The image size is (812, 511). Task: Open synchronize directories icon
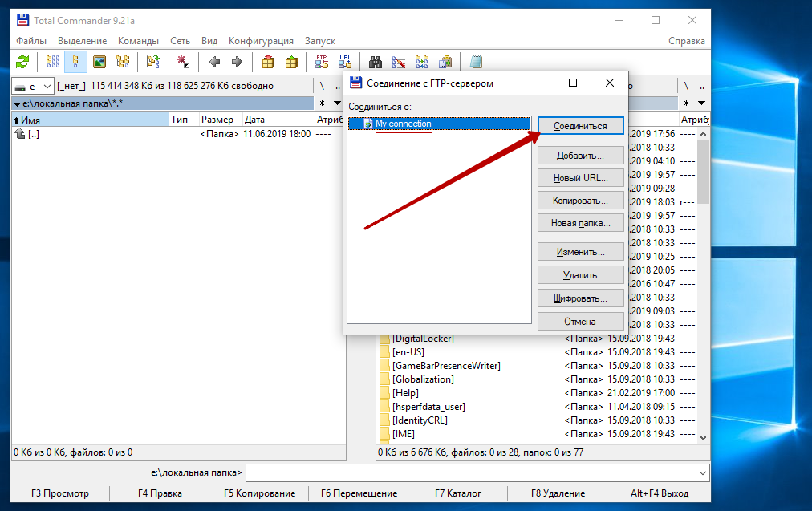[422, 62]
